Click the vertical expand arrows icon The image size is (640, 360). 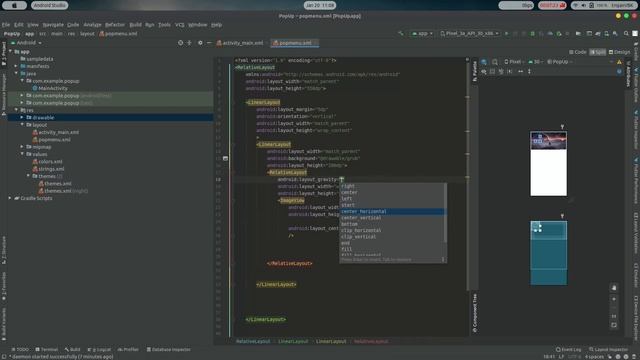click(529, 71)
